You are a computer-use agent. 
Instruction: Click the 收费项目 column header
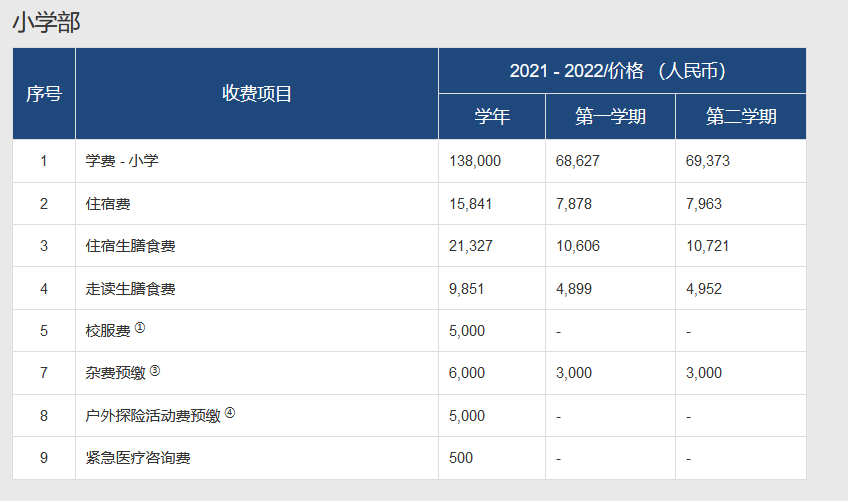[256, 94]
